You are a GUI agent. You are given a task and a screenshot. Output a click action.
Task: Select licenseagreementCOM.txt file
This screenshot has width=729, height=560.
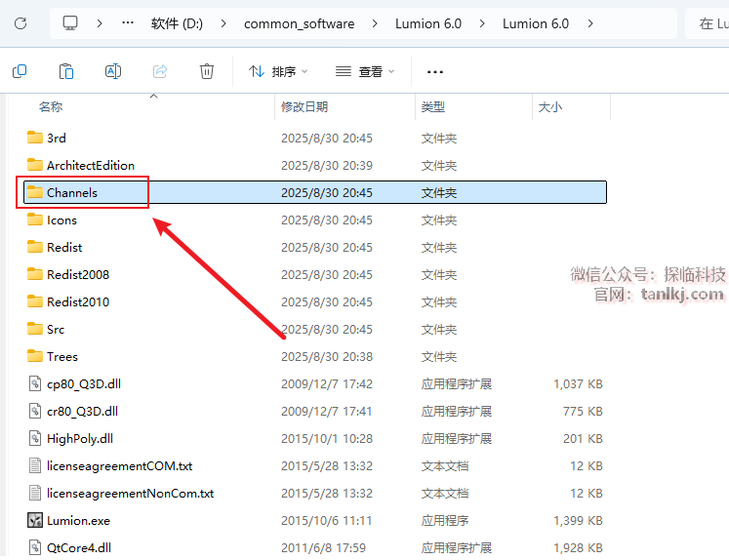315,466
